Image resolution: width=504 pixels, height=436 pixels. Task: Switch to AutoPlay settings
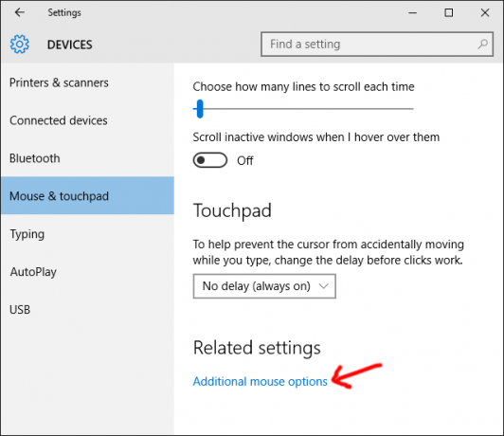click(x=33, y=272)
